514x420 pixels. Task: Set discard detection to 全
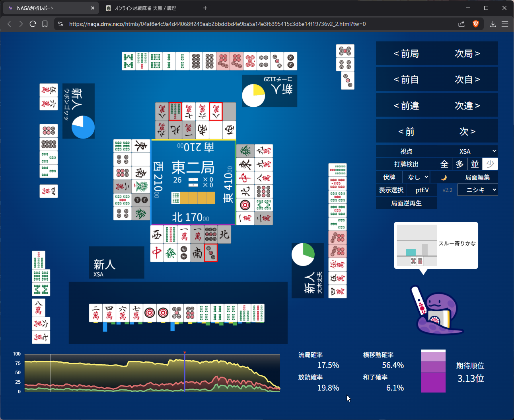coord(444,164)
